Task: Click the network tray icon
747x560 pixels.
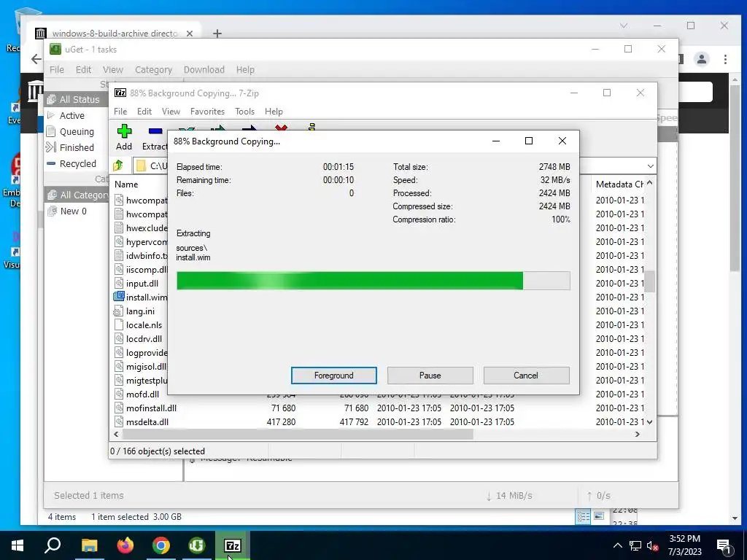Action: (635, 545)
